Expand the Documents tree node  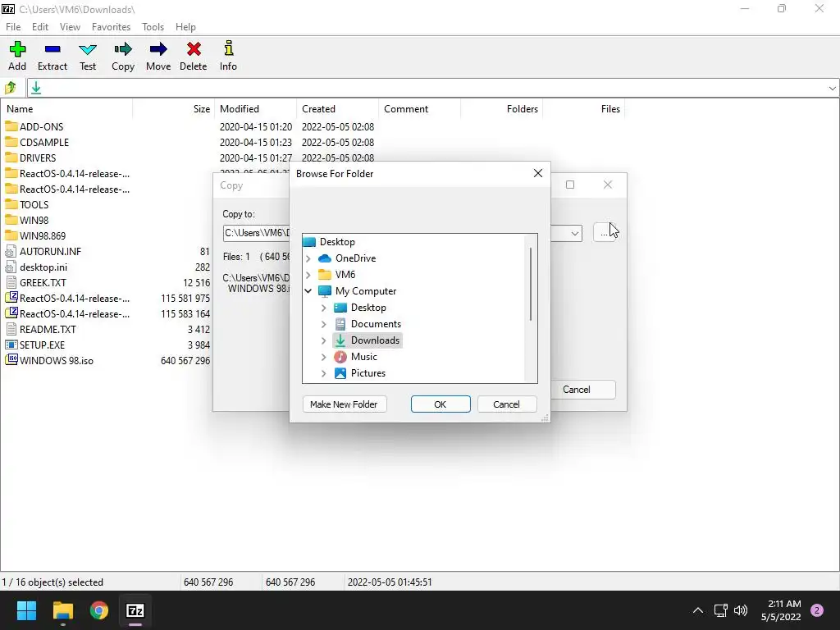(323, 324)
